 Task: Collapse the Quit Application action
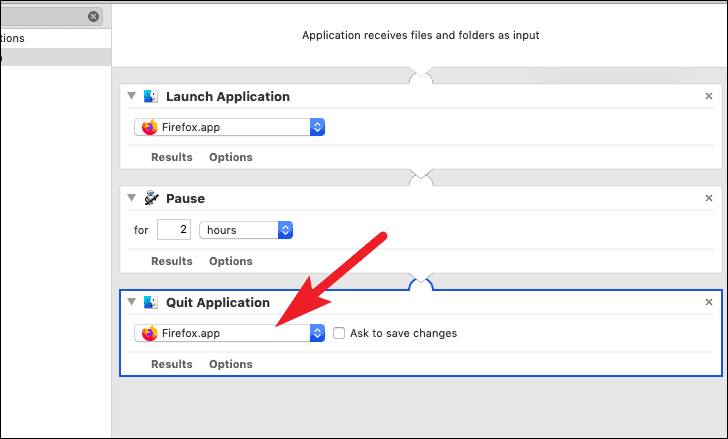[x=131, y=302]
